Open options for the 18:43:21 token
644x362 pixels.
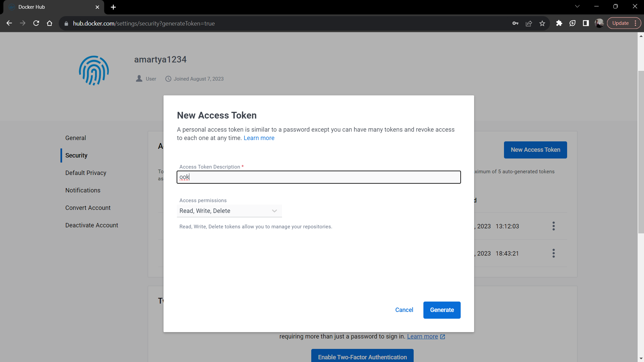click(554, 253)
